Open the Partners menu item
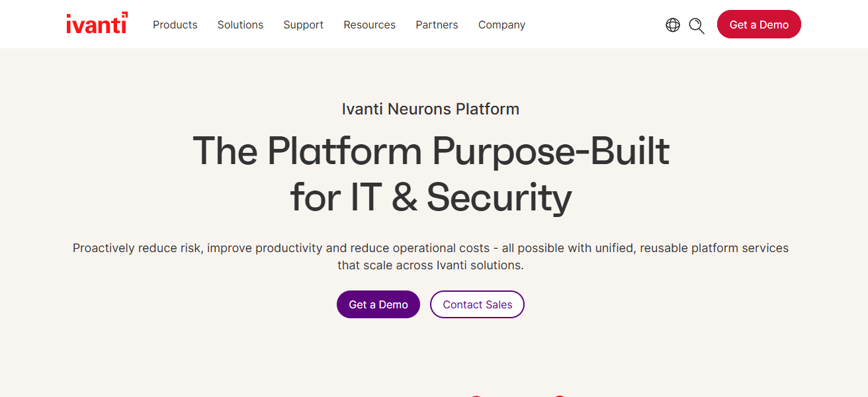The width and height of the screenshot is (868, 397). (x=437, y=25)
